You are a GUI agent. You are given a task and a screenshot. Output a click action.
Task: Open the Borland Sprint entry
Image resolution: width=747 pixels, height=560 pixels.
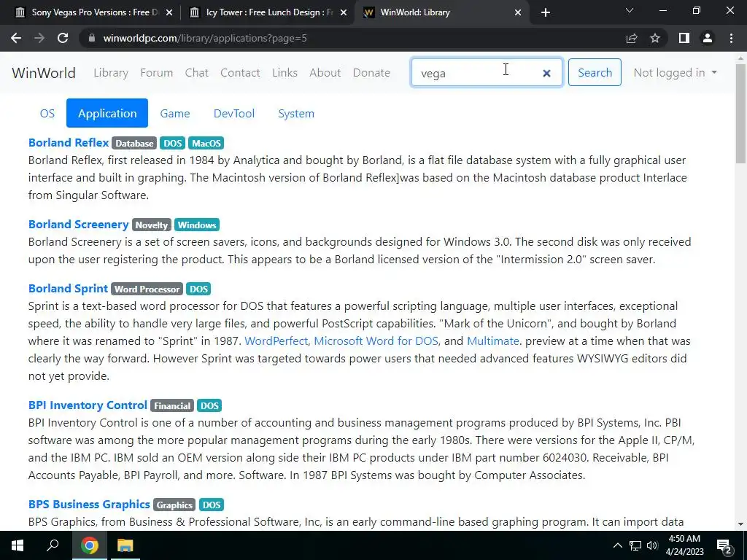coord(68,289)
